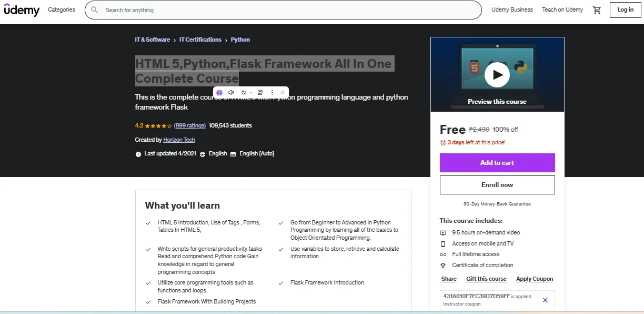
Task: Click Full lifetime access text
Action: (476, 254)
